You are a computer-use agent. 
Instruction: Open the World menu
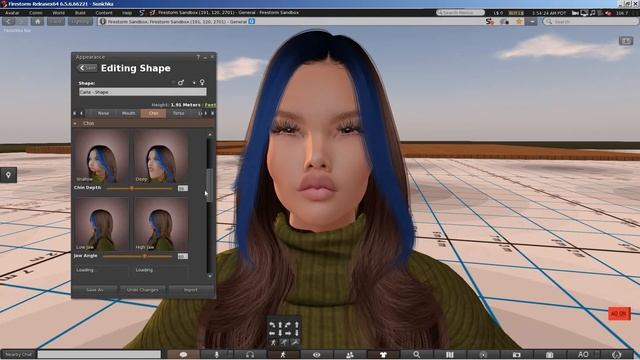tap(58, 13)
